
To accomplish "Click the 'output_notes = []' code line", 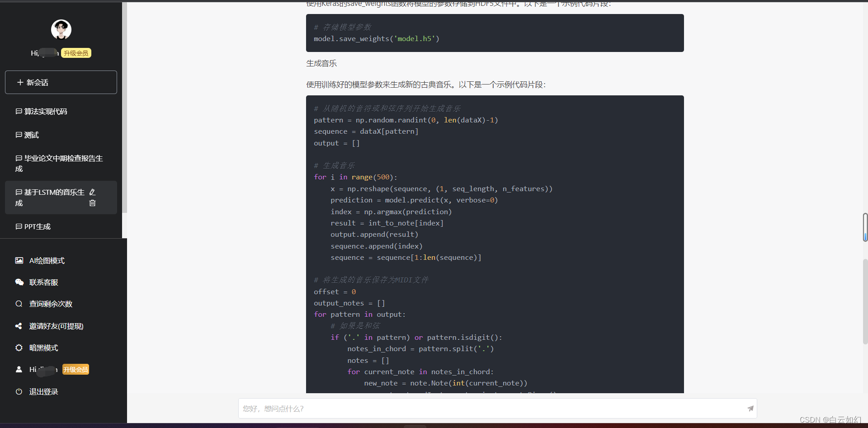I will click(x=349, y=303).
